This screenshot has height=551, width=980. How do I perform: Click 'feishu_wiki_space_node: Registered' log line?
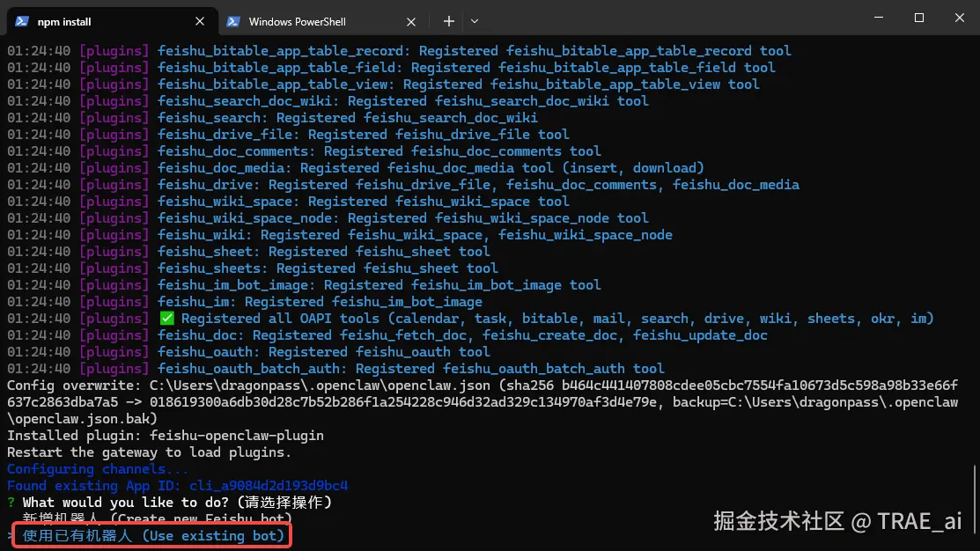point(328,218)
